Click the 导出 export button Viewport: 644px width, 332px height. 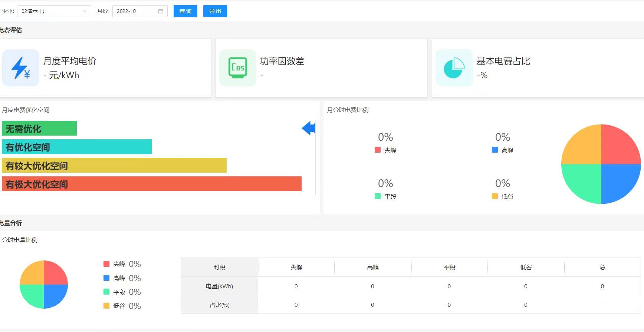215,11
